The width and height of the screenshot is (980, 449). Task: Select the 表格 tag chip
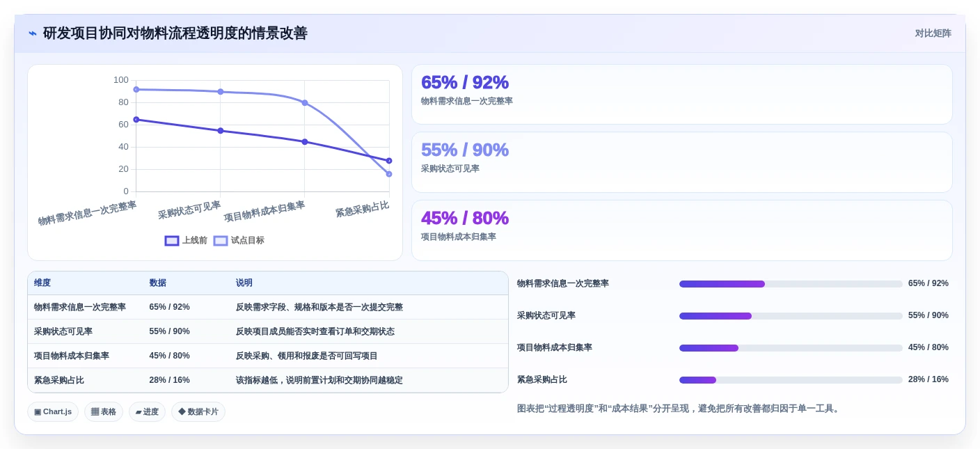104,411
